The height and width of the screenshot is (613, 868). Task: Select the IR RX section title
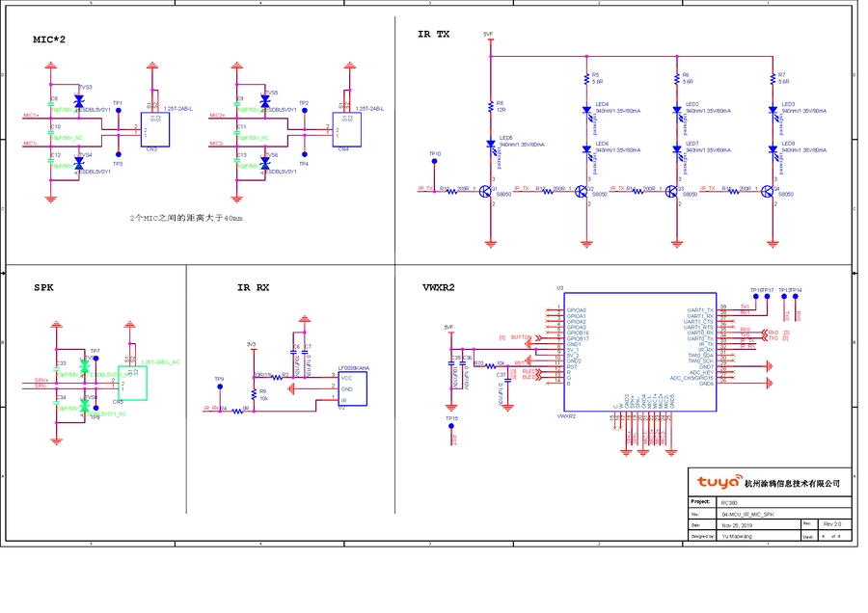pyautogui.click(x=255, y=286)
